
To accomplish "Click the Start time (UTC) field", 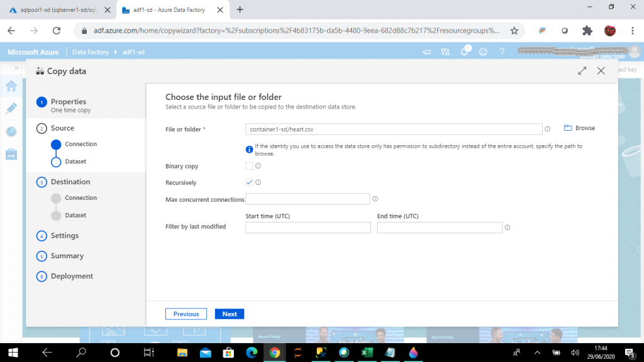I will (308, 228).
